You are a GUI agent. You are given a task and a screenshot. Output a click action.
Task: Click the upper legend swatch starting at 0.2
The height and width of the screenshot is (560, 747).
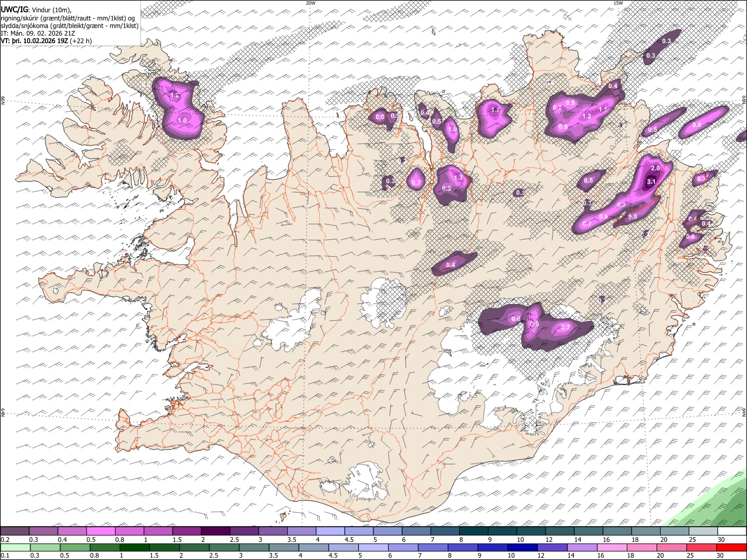[15, 531]
